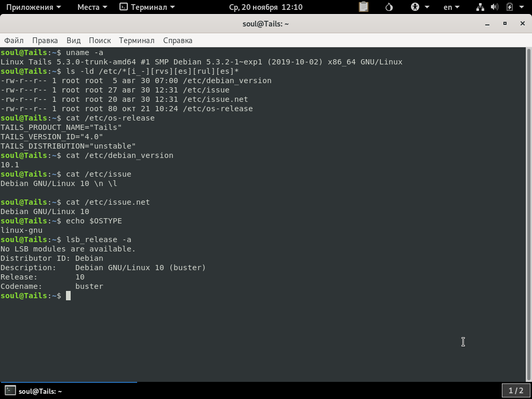Image resolution: width=532 pixels, height=399 pixels.
Task: Click the /etc/debian_version entry in listing
Action: (x=227, y=81)
